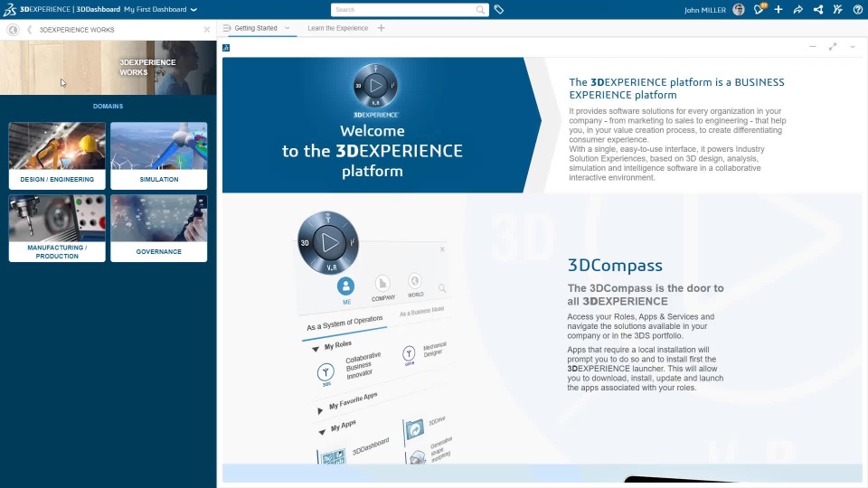Click the 3DCompass heading text

click(x=615, y=266)
